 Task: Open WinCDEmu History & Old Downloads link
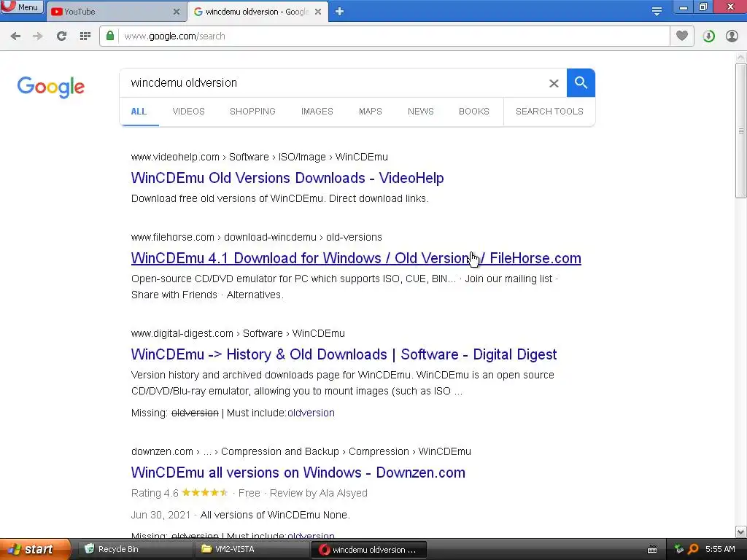(344, 354)
